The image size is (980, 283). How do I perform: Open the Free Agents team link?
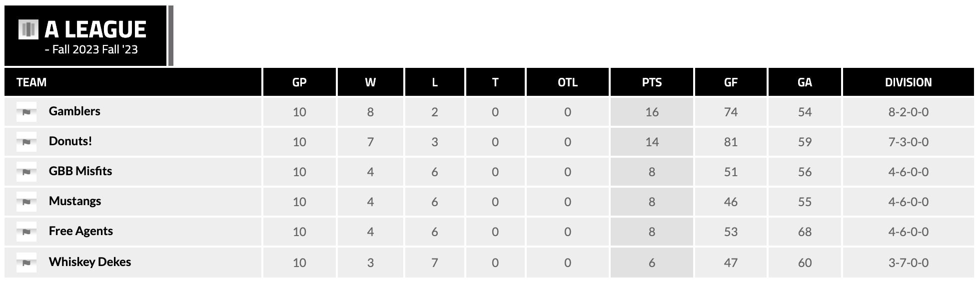(x=81, y=231)
